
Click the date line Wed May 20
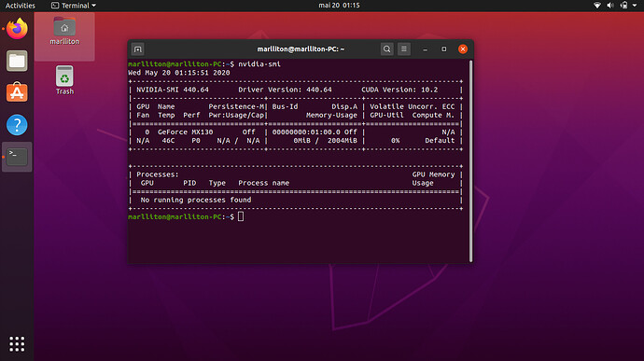coord(178,73)
